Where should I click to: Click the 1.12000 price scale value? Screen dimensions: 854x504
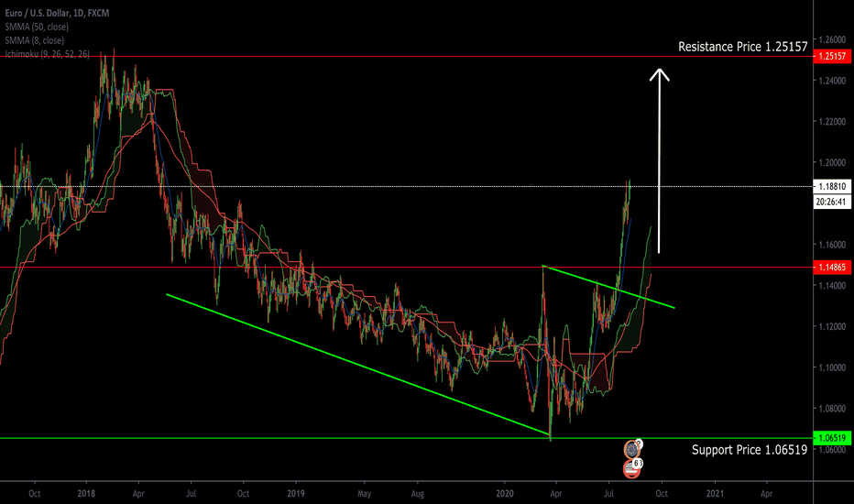[x=833, y=326]
